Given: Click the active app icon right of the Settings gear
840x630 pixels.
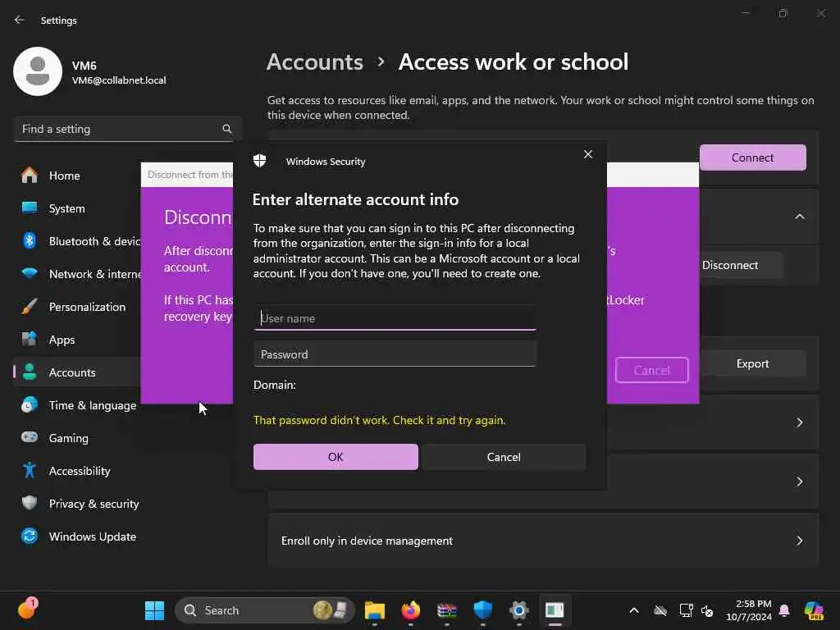Looking at the screenshot, I should pos(555,610).
